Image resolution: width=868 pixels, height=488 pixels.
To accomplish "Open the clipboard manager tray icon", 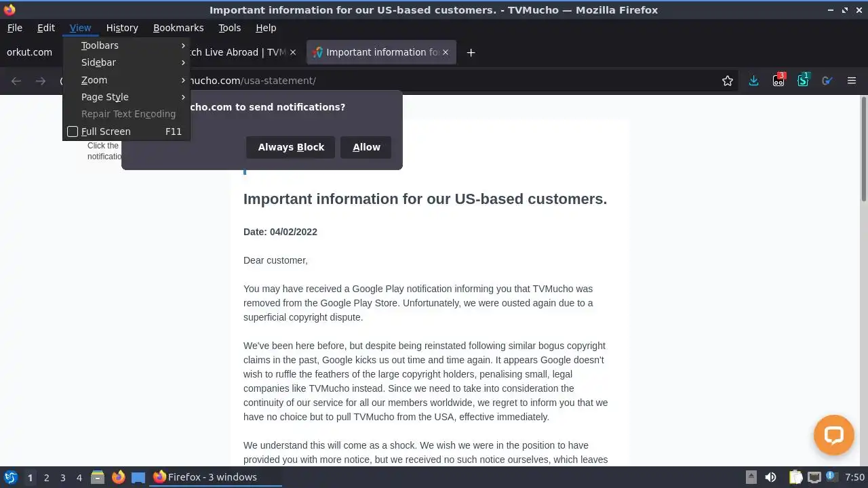I will pyautogui.click(x=795, y=477).
